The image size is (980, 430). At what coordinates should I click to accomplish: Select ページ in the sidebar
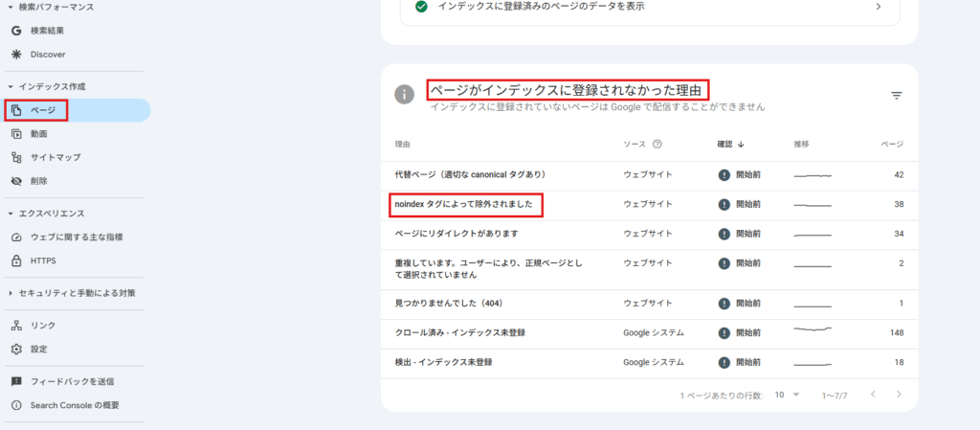click(x=43, y=111)
